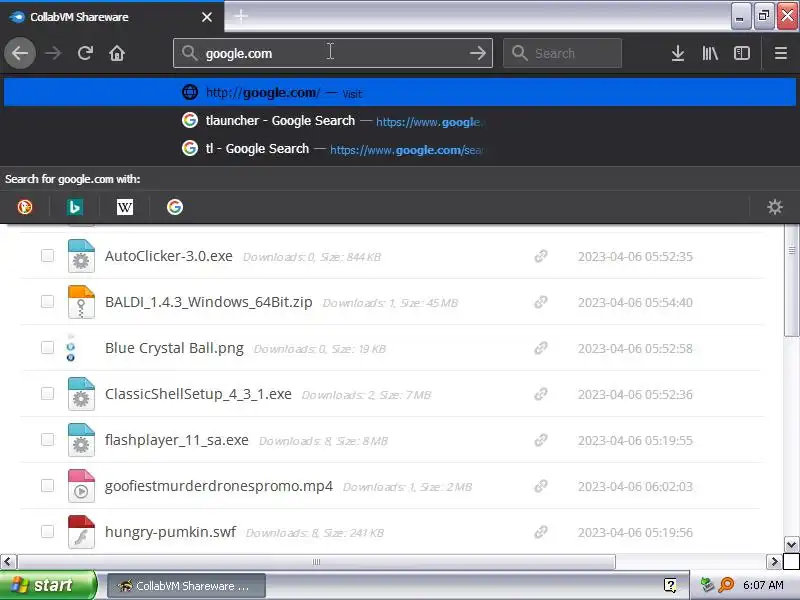
Task: Click the network tray icon
Action: (707, 585)
